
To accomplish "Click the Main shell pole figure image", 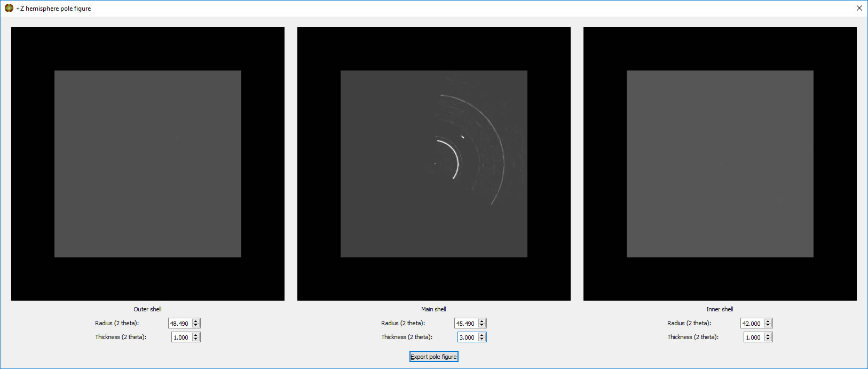I will tap(434, 164).
